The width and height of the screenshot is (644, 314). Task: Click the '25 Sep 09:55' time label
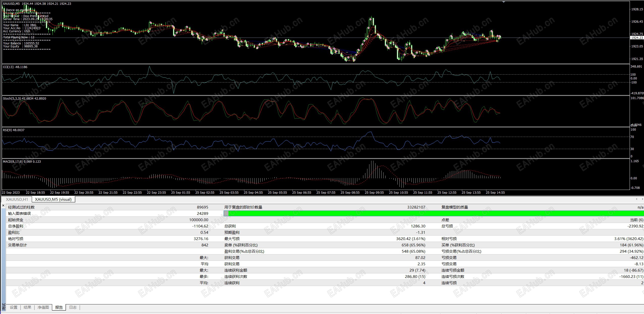(374, 193)
